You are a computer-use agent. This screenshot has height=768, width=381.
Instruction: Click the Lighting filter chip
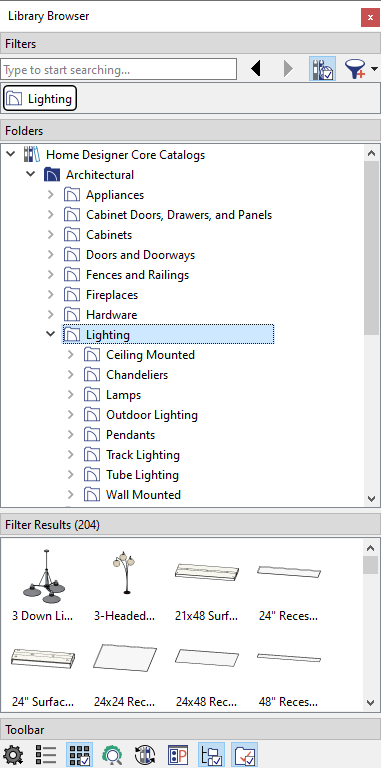pyautogui.click(x=40, y=99)
